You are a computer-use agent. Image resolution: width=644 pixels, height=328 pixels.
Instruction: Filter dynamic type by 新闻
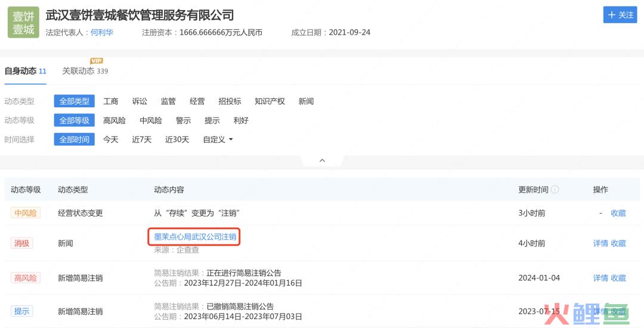tap(306, 101)
